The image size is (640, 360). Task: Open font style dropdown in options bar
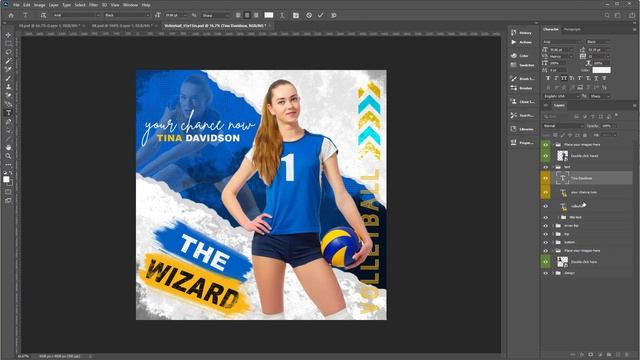(127, 15)
